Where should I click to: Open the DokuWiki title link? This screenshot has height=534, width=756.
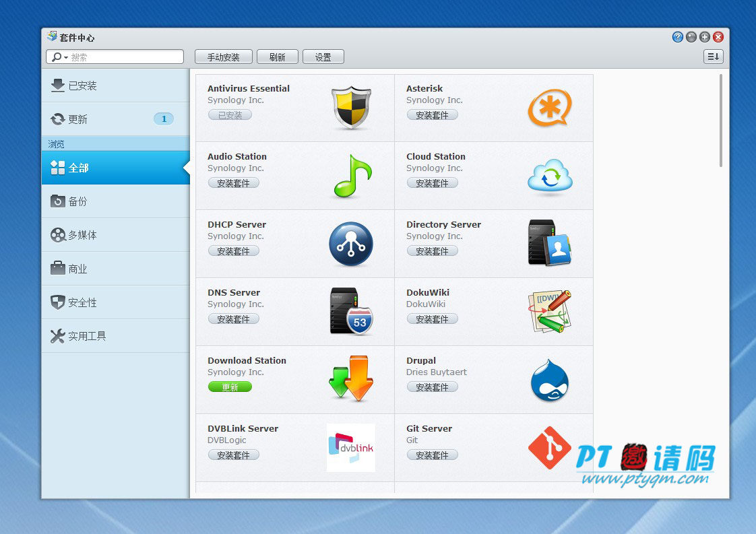click(428, 292)
